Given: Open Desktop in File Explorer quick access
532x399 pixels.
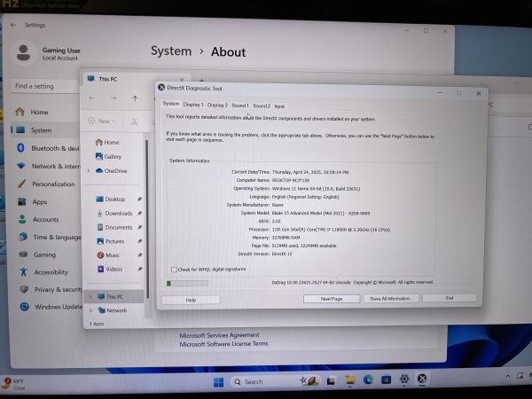Looking at the screenshot, I should pos(111,199).
